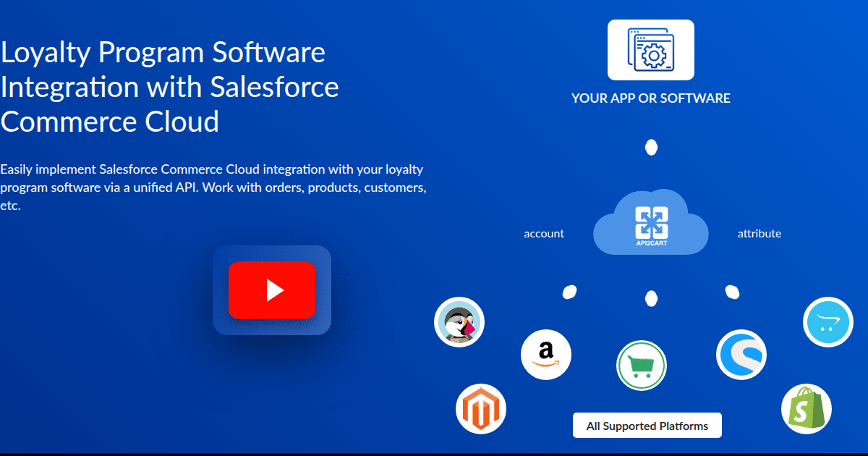Open All Supported Platforms button
The width and height of the screenshot is (868, 456).
[647, 426]
